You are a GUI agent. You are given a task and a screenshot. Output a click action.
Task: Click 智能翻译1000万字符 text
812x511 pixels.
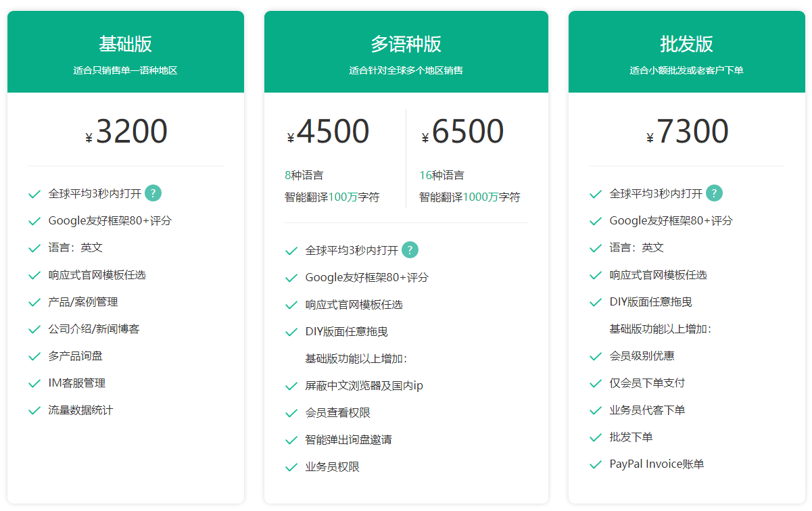[x=470, y=197]
